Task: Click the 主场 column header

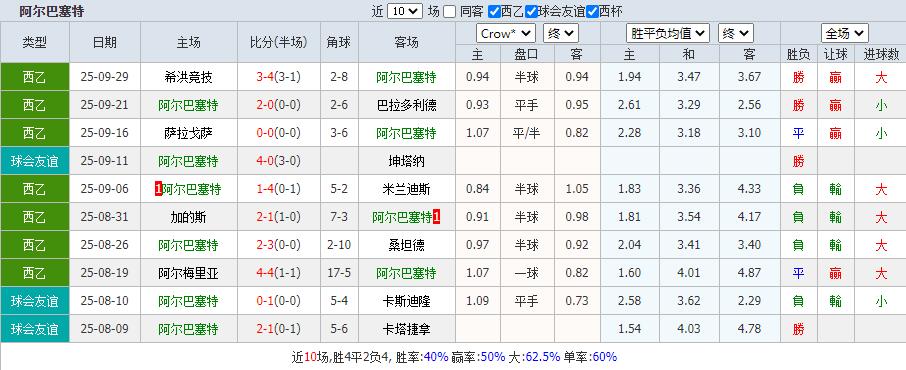Action: pyautogui.click(x=188, y=42)
